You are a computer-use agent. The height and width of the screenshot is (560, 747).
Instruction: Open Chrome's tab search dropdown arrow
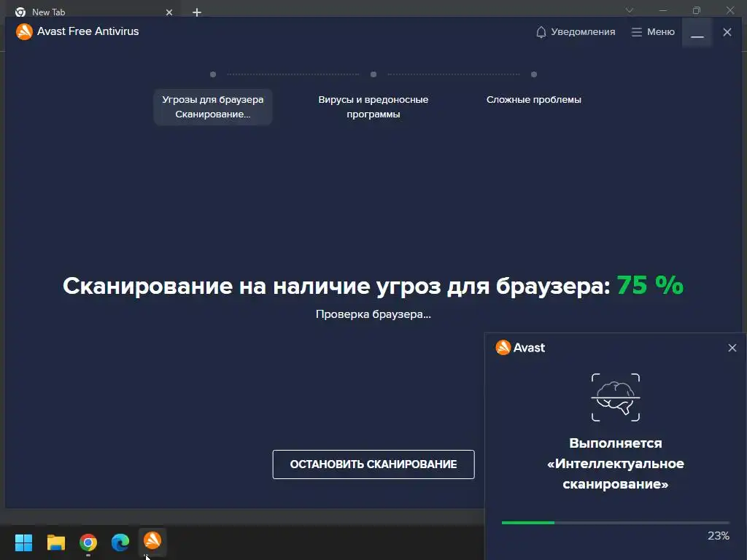click(x=630, y=10)
